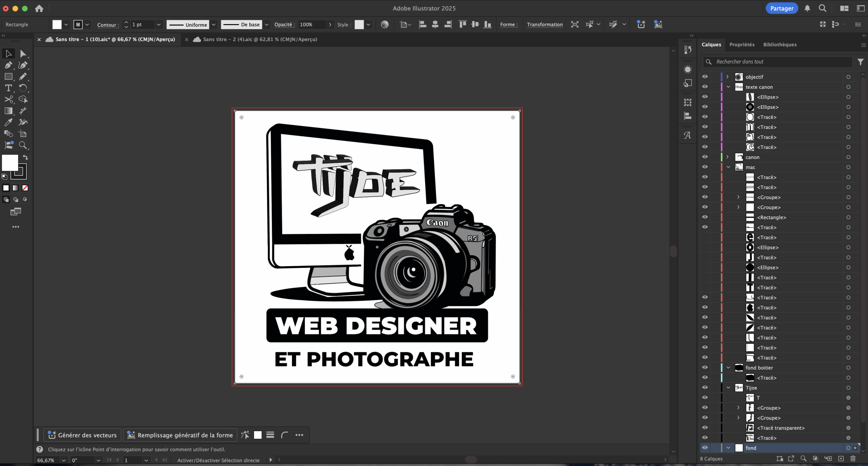
Task: Open the Contour stroke panel link
Action: (x=108, y=25)
